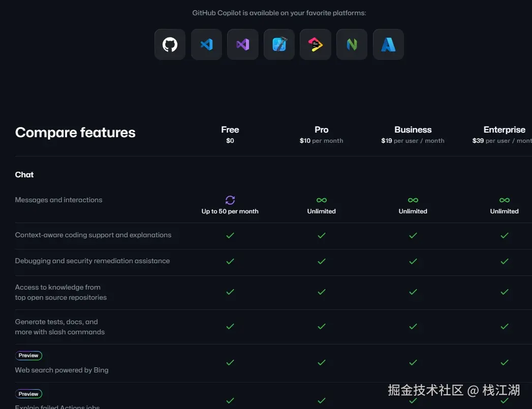
Task: Click the Unlimited label under Business
Action: click(x=413, y=211)
